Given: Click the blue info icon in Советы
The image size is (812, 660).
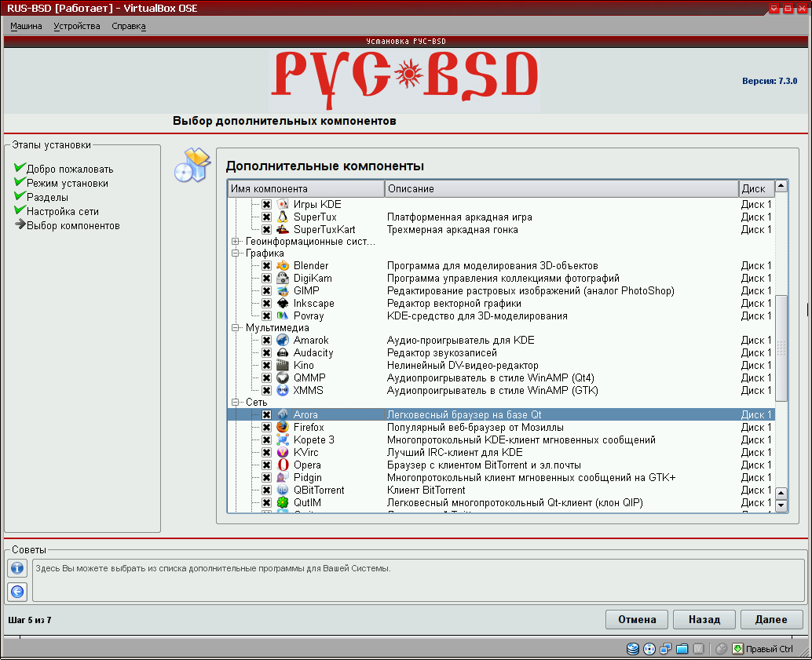Looking at the screenshot, I should click(x=17, y=568).
